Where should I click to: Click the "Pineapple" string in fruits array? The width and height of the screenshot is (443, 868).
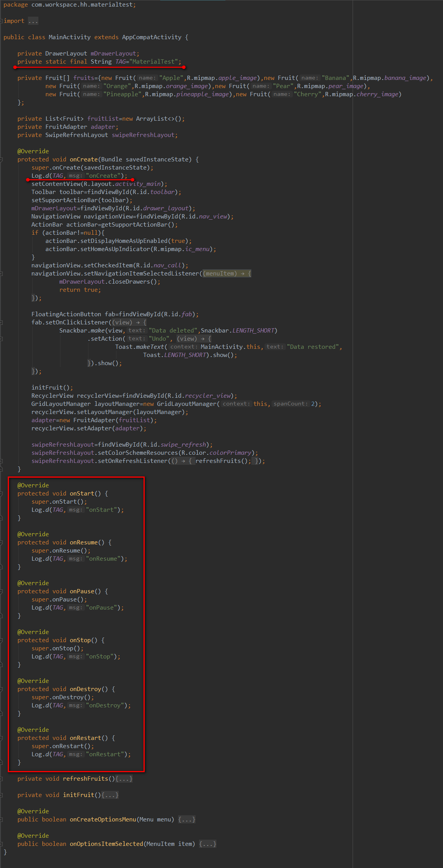coord(123,94)
